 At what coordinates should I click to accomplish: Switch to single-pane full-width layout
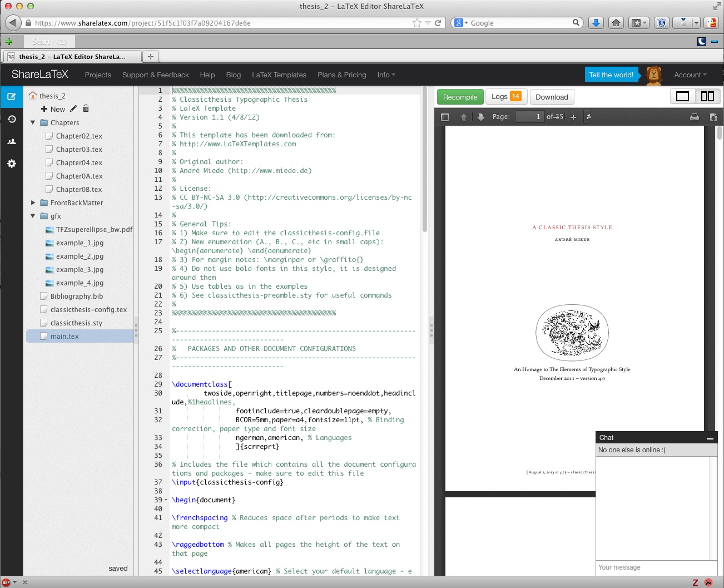tap(682, 97)
